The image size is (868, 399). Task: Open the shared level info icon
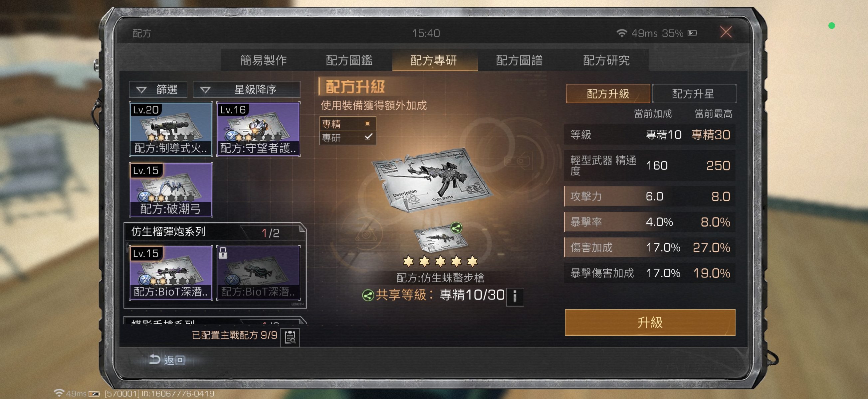(515, 297)
